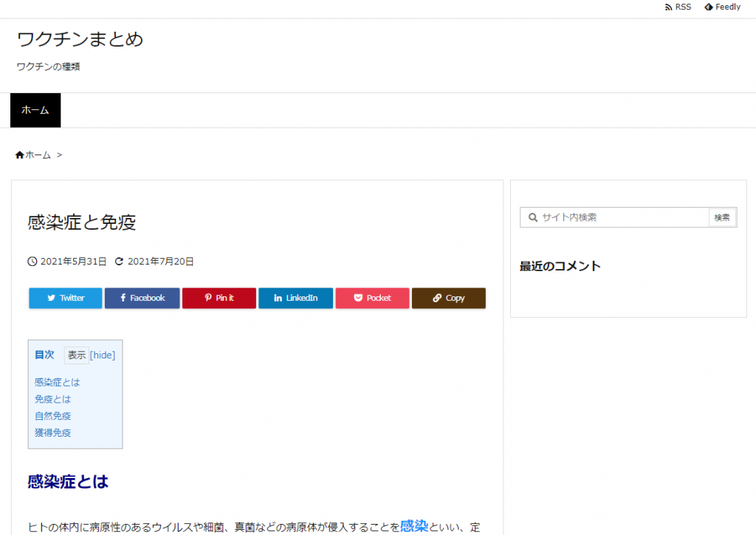Image resolution: width=756 pixels, height=535 pixels.
Task: Go to 自然免疫 in contents list
Action: pos(52,416)
